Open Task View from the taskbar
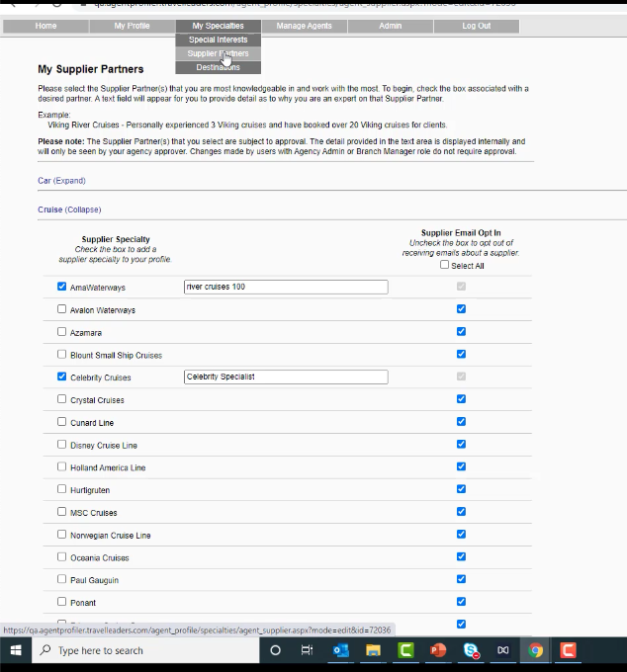627x672 pixels. 307,650
